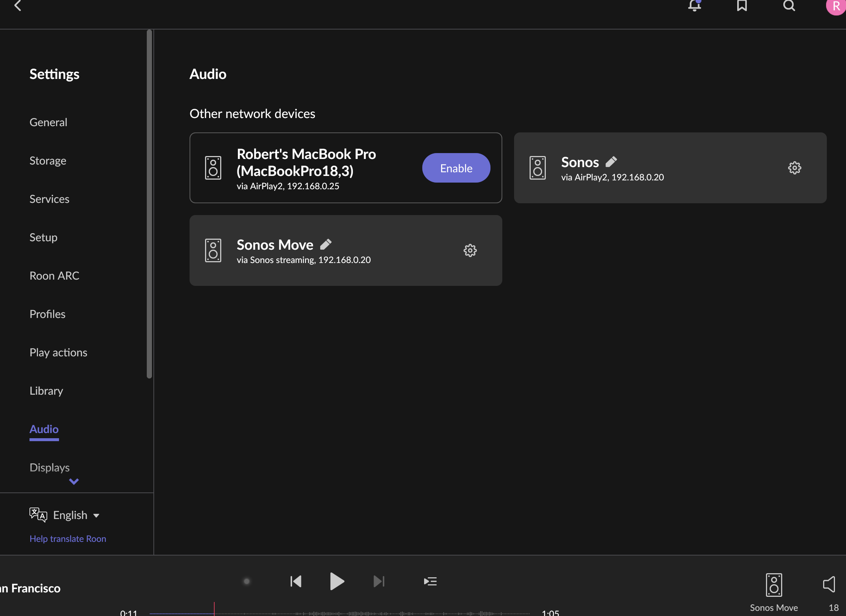Screen dimensions: 846x616
Task: Open Help translate Roon link
Action: pos(68,539)
